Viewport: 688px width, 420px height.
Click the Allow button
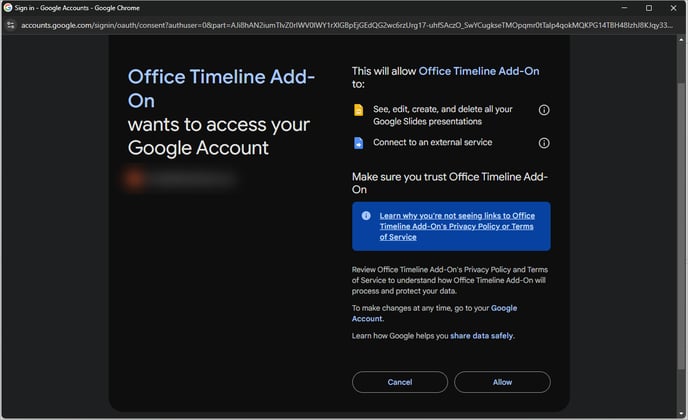[x=502, y=382]
